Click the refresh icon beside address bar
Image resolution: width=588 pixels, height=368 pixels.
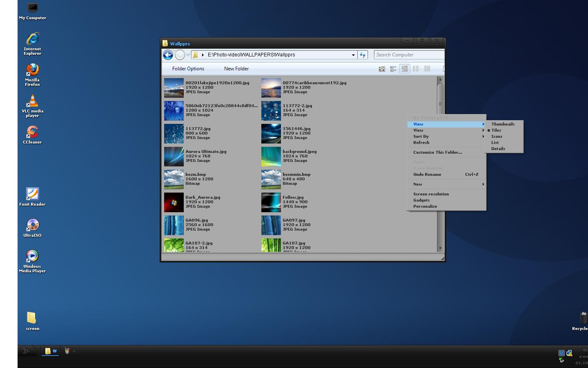pos(363,55)
